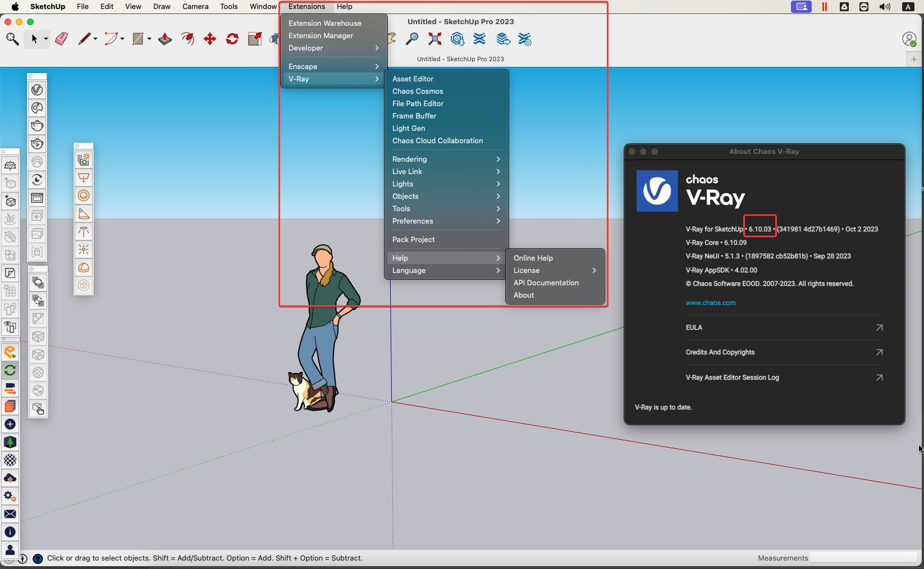924x569 pixels.
Task: Select the Offset tool
Action: (188, 39)
